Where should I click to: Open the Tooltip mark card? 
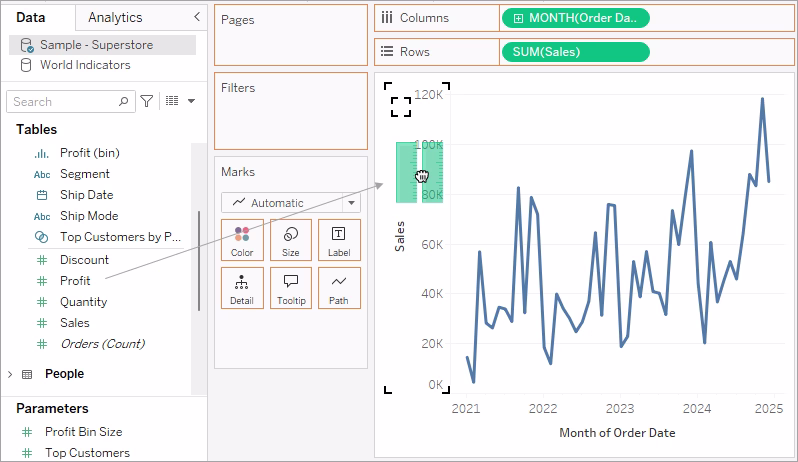coord(291,288)
